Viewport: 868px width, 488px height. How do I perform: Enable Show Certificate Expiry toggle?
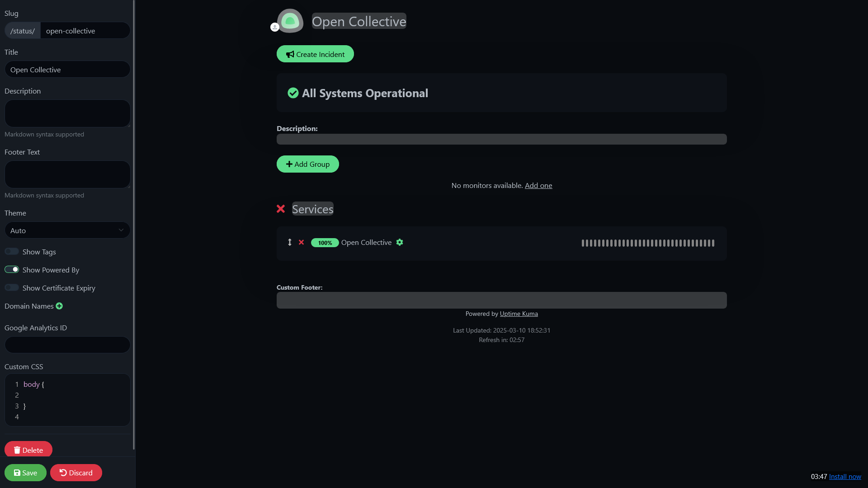pos(12,287)
